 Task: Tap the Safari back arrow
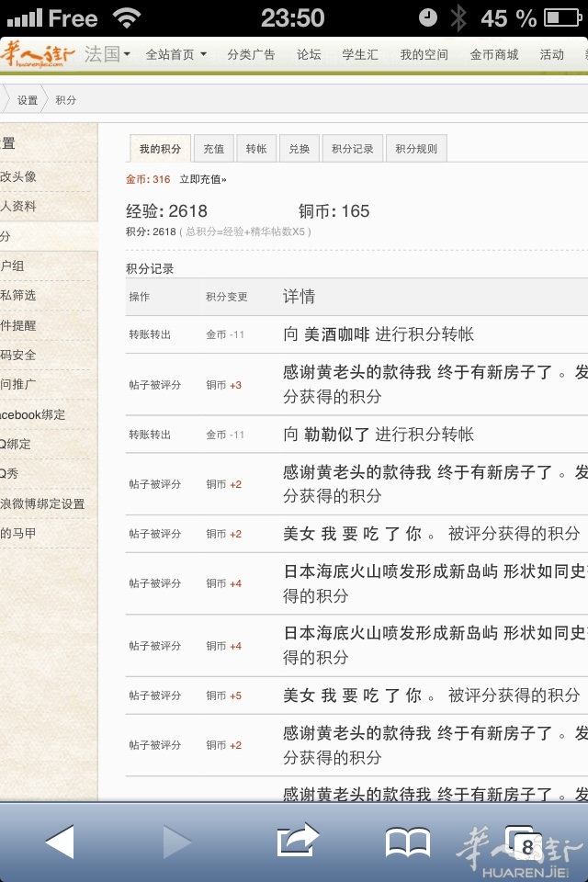coord(60,841)
